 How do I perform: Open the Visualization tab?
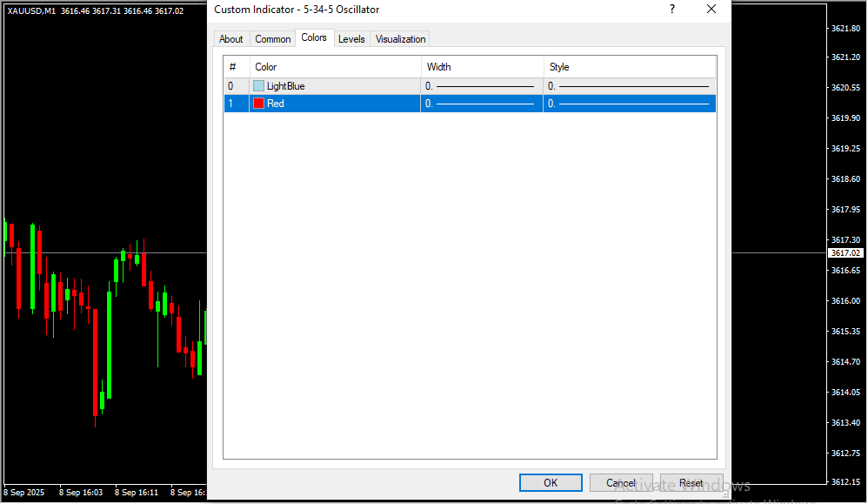point(400,39)
